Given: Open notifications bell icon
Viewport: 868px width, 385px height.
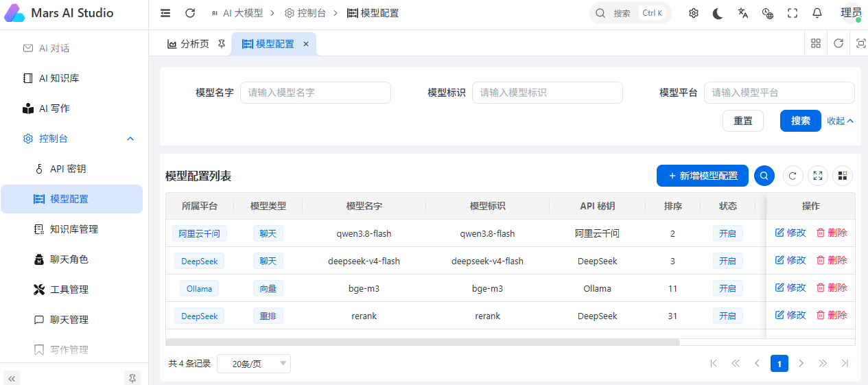Looking at the screenshot, I should pyautogui.click(x=817, y=13).
